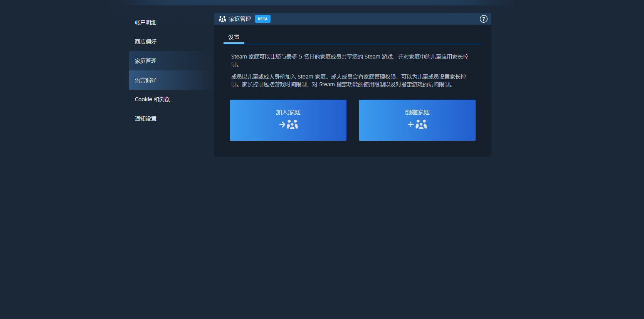The image size is (644, 319).
Task: Open 帐户明细 in the sidebar
Action: pos(146,22)
